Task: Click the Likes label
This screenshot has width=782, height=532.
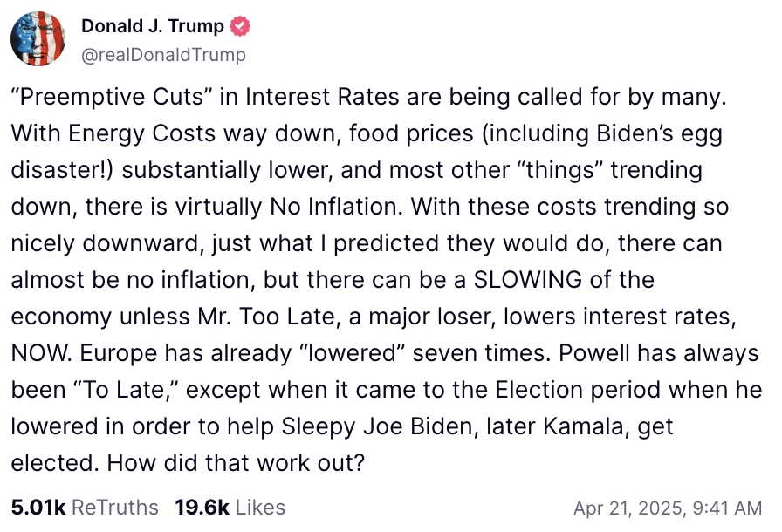Action: pos(260,507)
